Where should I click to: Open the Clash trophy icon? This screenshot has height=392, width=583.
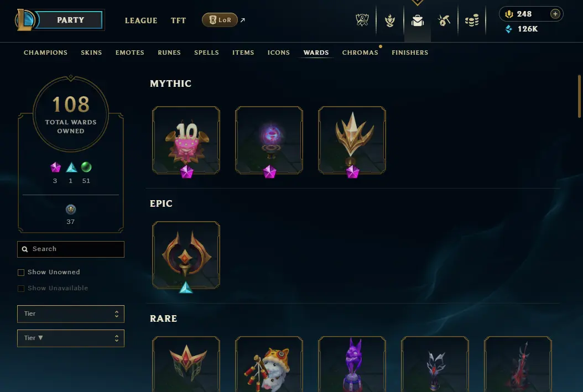[389, 20]
